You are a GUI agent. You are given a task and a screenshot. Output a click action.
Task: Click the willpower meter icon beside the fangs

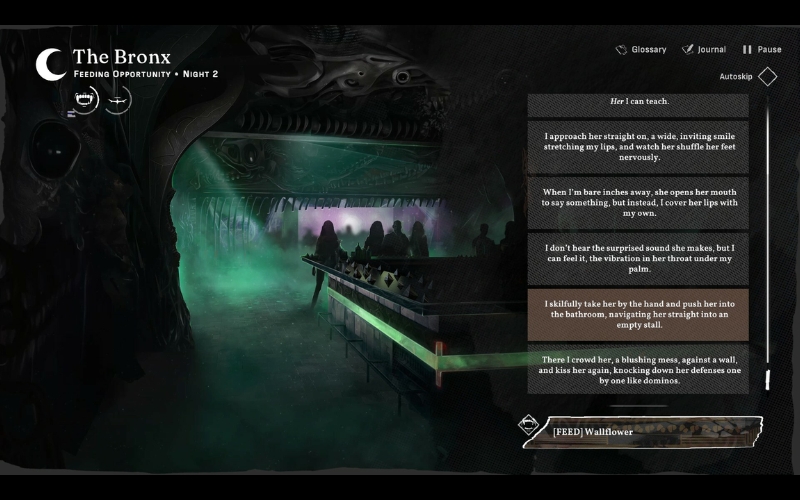(118, 99)
